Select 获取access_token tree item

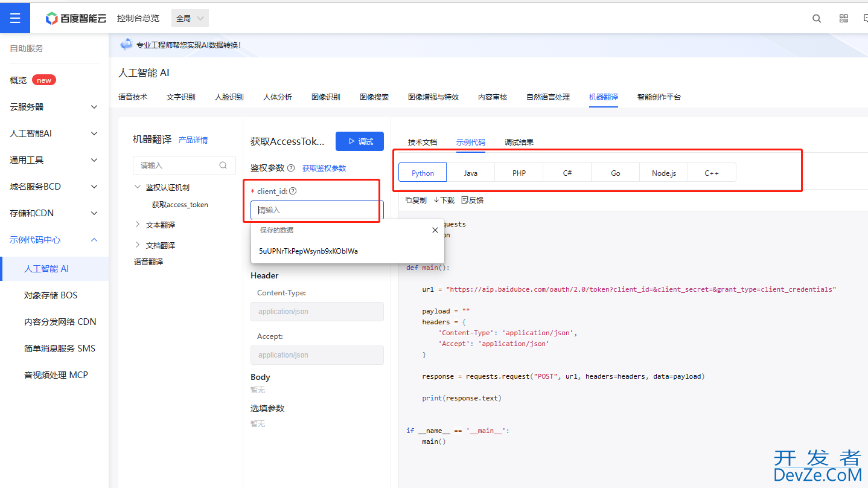coord(180,205)
